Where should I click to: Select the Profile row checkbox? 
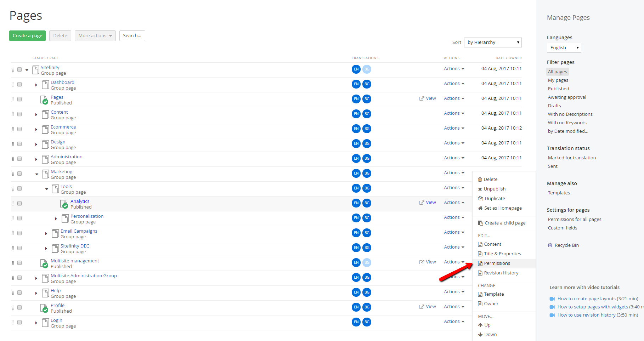[x=19, y=308]
